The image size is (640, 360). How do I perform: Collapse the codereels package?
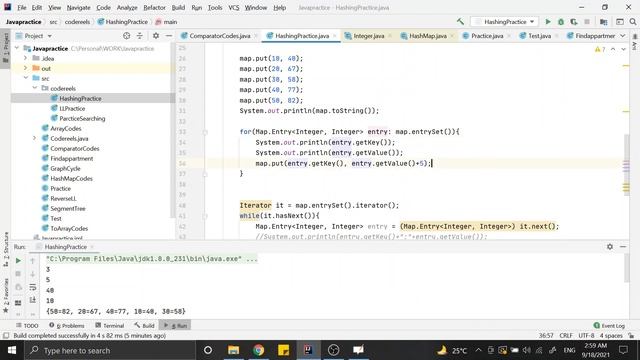point(35,88)
